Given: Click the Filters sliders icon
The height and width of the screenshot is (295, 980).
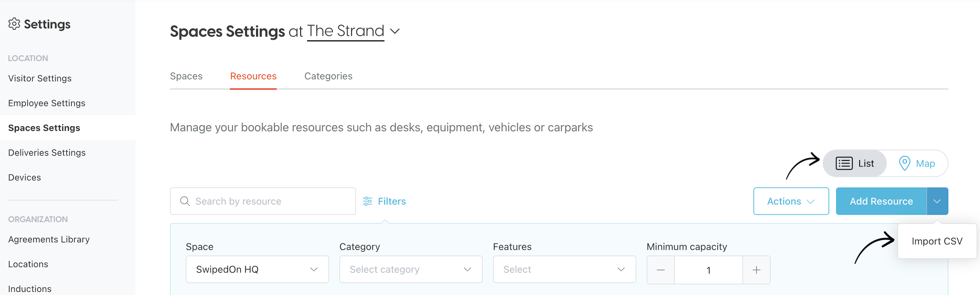Looking at the screenshot, I should (367, 201).
